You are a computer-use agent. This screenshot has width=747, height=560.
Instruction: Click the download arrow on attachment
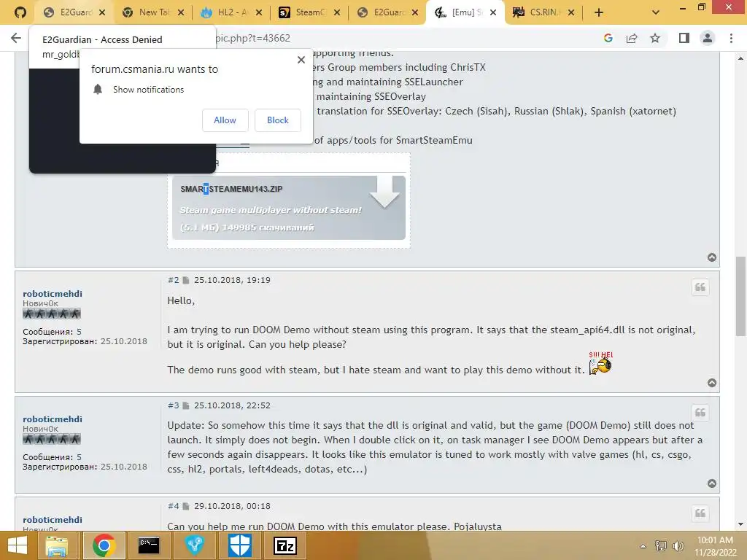384,192
